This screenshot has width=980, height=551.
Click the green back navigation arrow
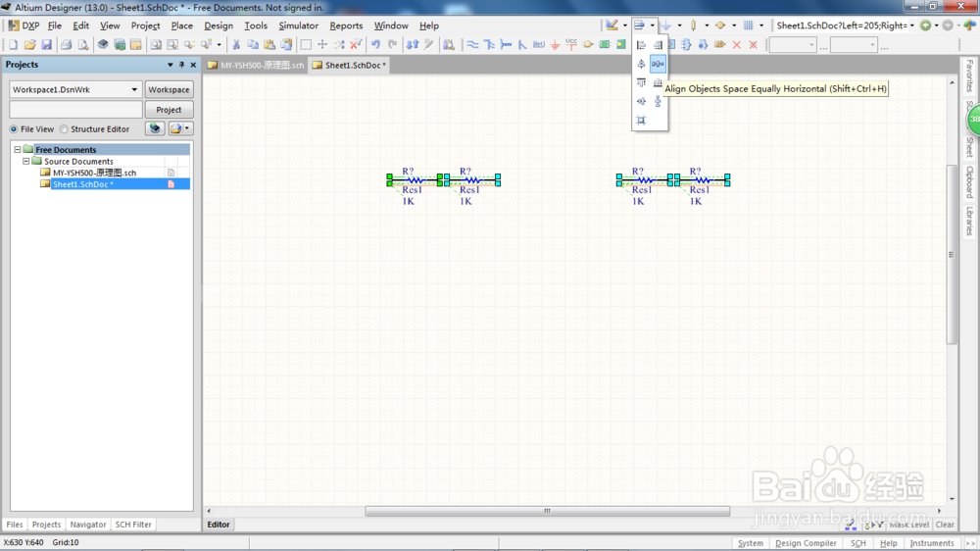point(926,25)
